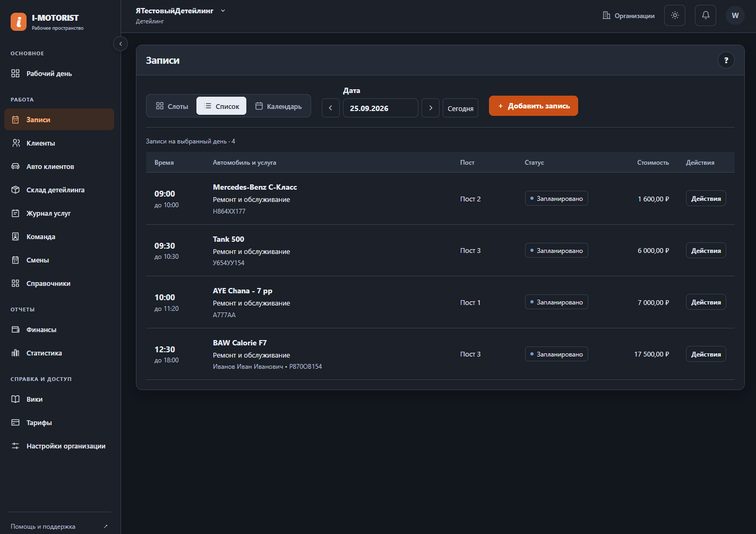Screen dimensions: 756x534
Task: Click the Команда icon in sidebar
Action: tap(15, 236)
